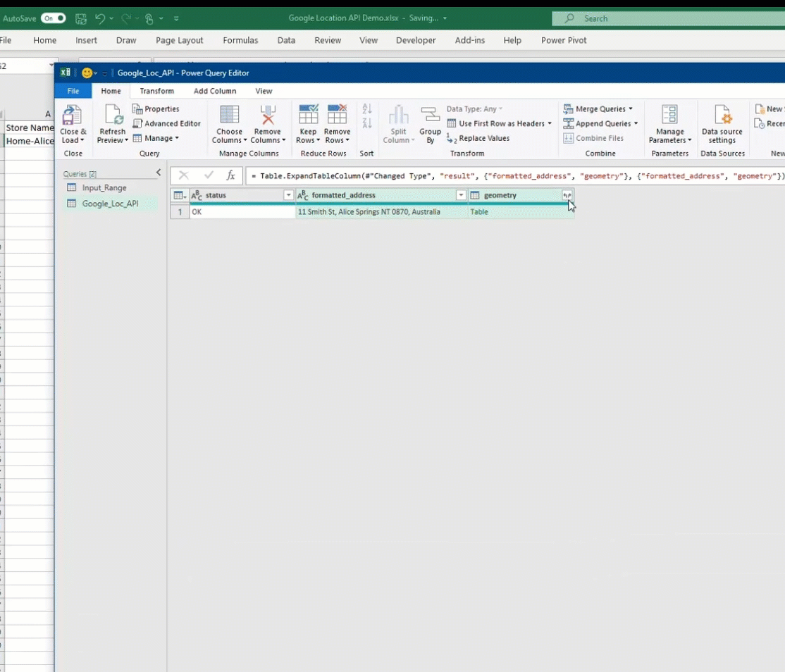Screen dimensions: 785x672
Task: Open the Excel Page Layout tab
Action: [x=179, y=40]
